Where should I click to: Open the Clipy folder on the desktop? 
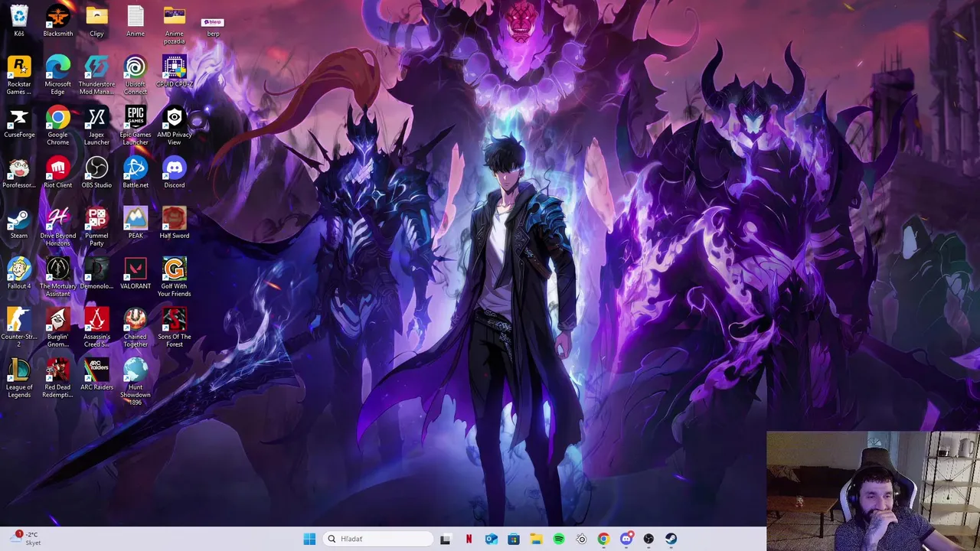point(96,21)
